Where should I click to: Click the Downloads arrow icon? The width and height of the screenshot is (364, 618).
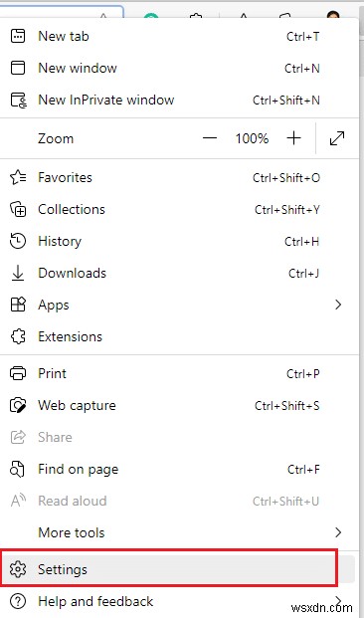tap(18, 273)
